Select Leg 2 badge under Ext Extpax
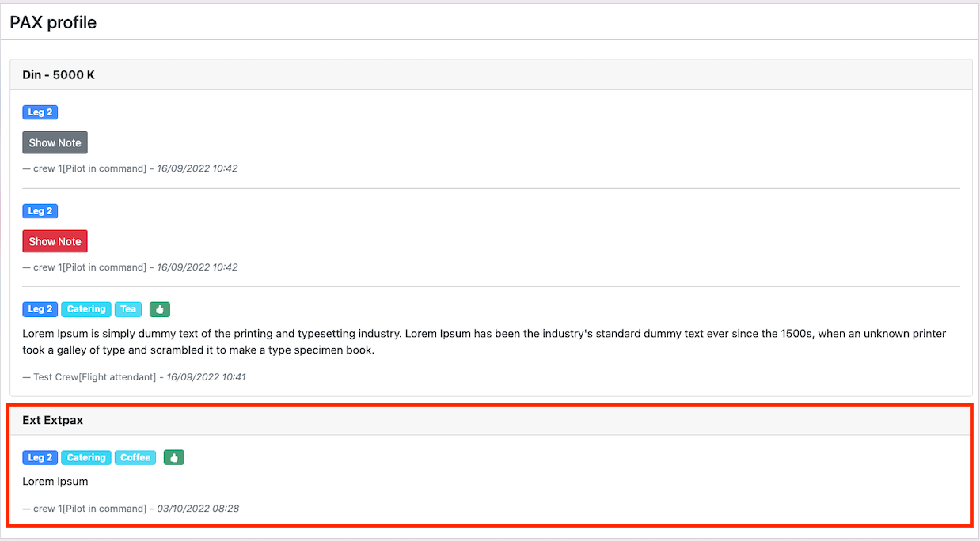 (x=40, y=457)
